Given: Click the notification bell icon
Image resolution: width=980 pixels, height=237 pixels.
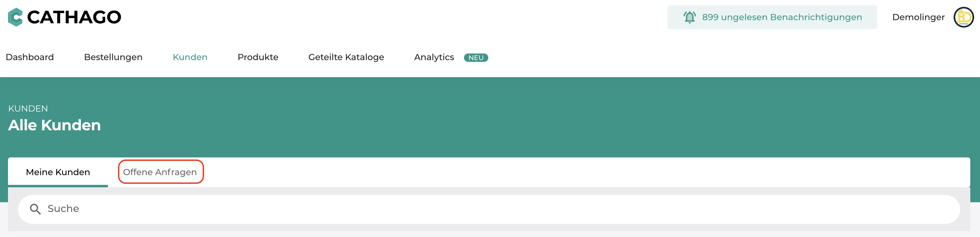Looking at the screenshot, I should [x=689, y=17].
